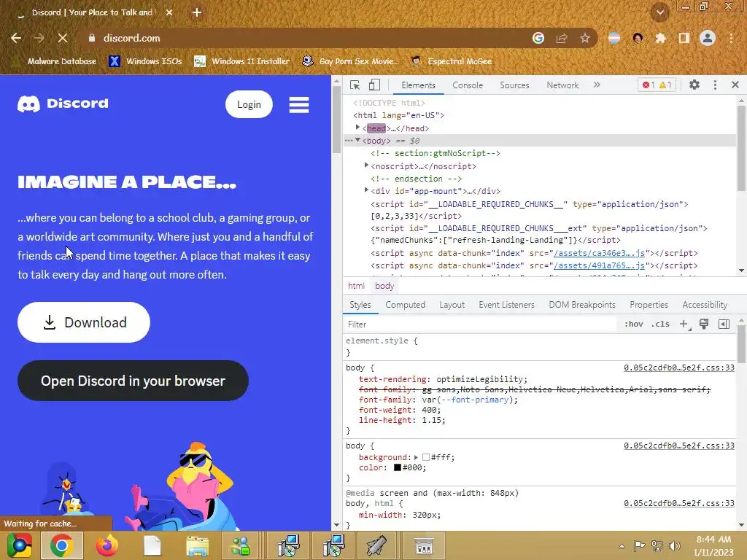The height and width of the screenshot is (560, 747).
Task: Expand the noscript element node
Action: 366,166
